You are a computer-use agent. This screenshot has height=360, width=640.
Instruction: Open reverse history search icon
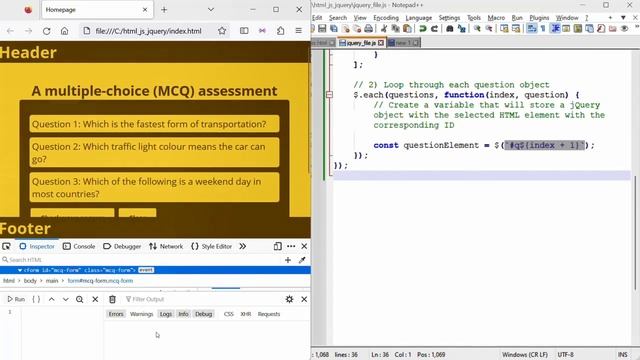point(80,299)
